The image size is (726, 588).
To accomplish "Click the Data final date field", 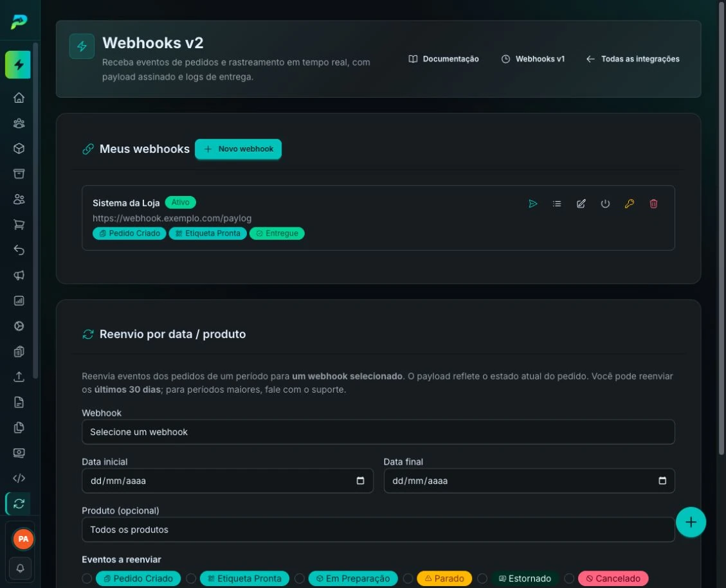I will pyautogui.click(x=529, y=481).
